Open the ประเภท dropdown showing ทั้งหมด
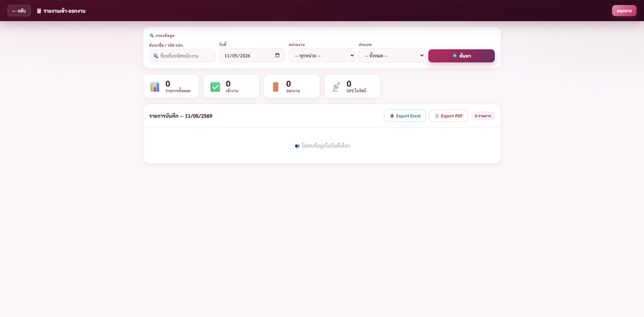The image size is (644, 317). click(391, 55)
